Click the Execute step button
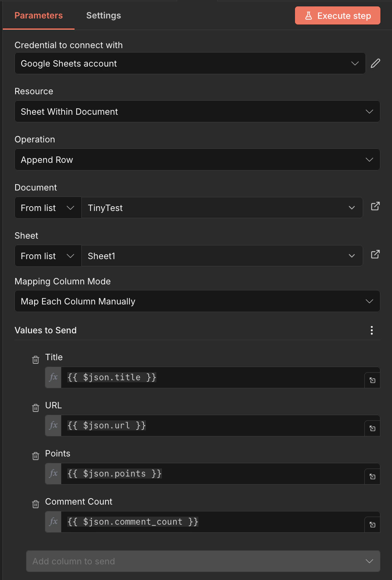392x580 pixels. click(337, 15)
